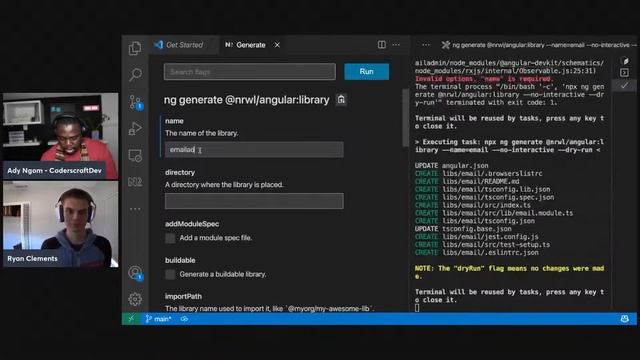The height and width of the screenshot is (360, 640).
Task: Click the name input containing emailed
Action: click(x=254, y=150)
